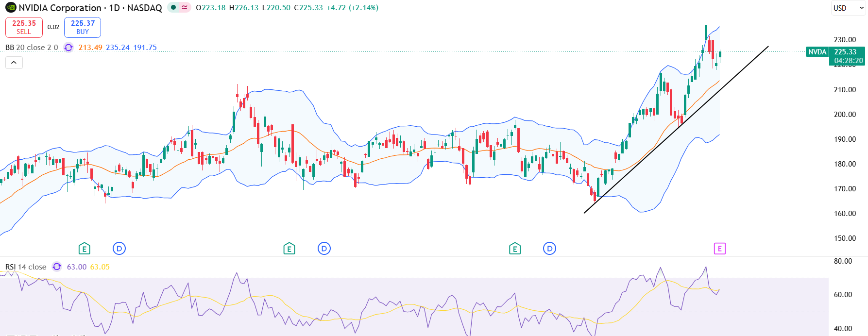Click the RSI 60.00 axis label
Viewport: 868px width, 336px height.
[x=843, y=295]
